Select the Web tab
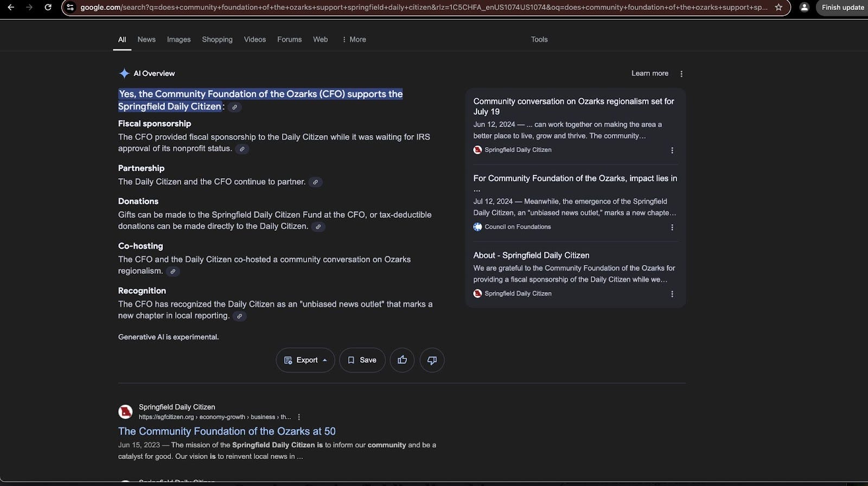The height and width of the screenshot is (486, 868). [x=320, y=40]
